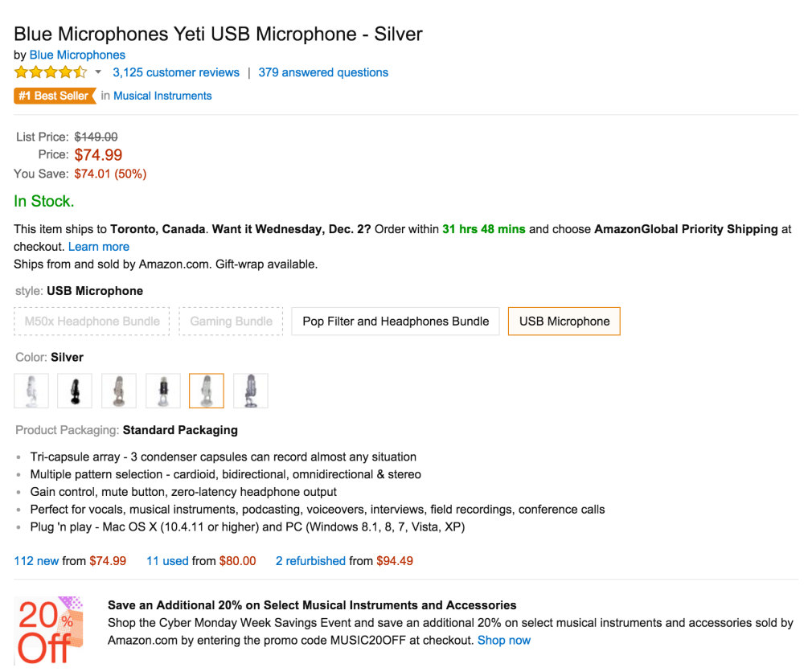The image size is (804, 672).
Task: Click the star rating icons
Action: pyautogui.click(x=50, y=72)
